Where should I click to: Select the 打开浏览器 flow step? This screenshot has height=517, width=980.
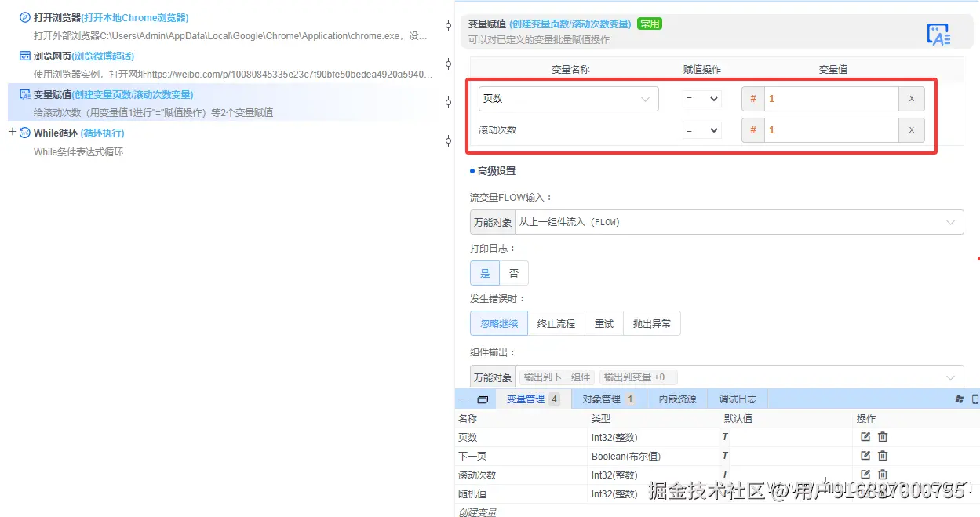coord(225,26)
